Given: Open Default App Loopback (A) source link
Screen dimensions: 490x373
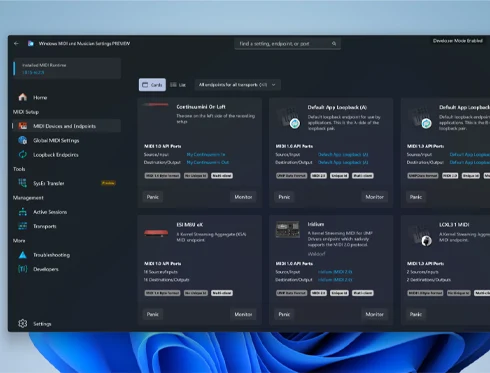Looking at the screenshot, I should (x=343, y=154).
